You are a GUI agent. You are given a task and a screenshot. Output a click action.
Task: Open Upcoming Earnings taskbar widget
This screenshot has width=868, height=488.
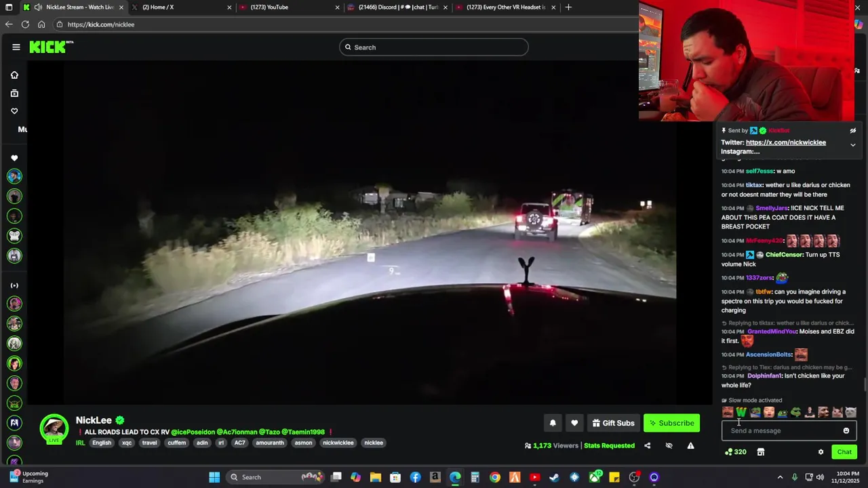click(x=27, y=477)
